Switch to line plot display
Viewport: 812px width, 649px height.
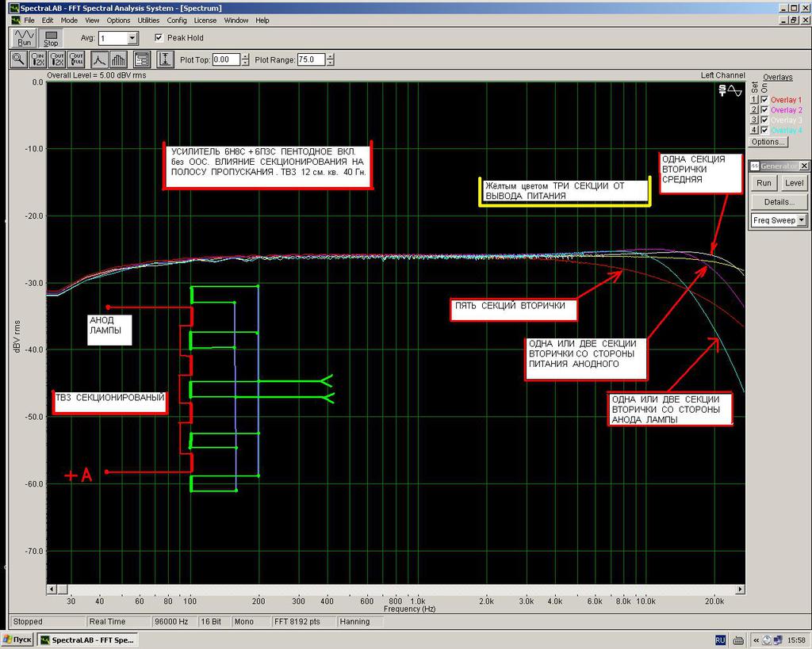99,59
